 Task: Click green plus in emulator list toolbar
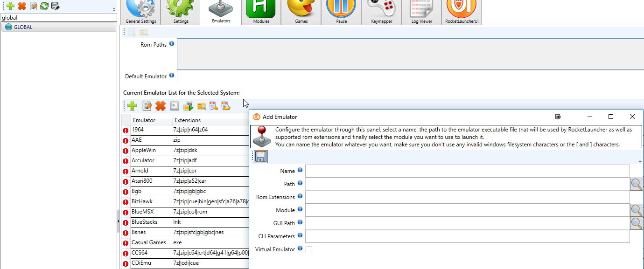[x=133, y=106]
